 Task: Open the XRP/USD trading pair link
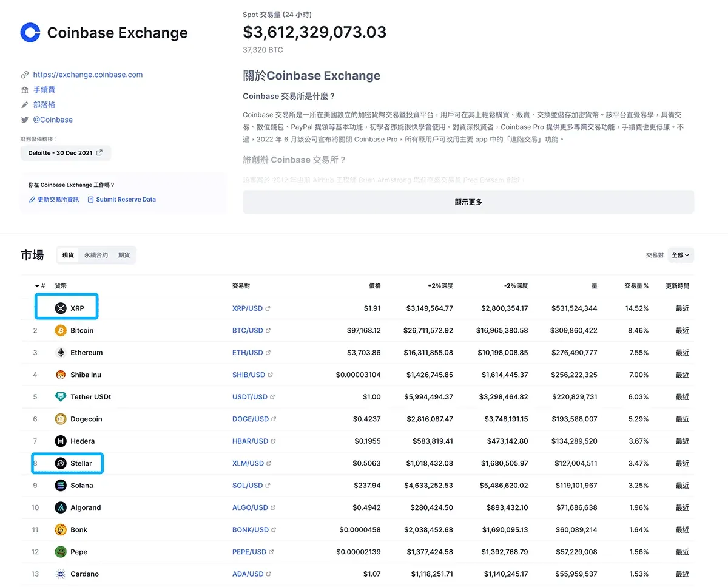[248, 308]
